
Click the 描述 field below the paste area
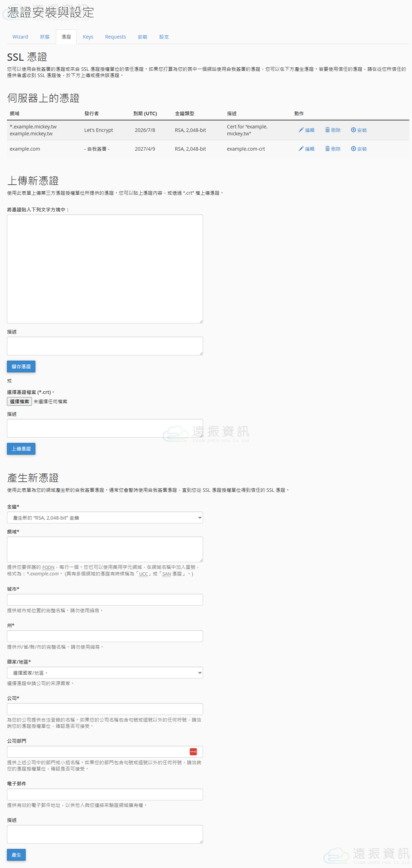[x=105, y=346]
